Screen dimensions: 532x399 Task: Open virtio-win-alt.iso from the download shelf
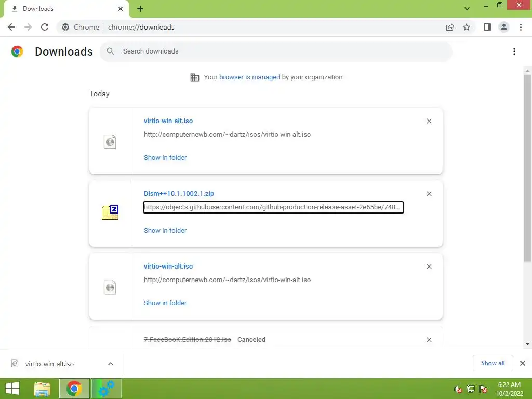49,364
